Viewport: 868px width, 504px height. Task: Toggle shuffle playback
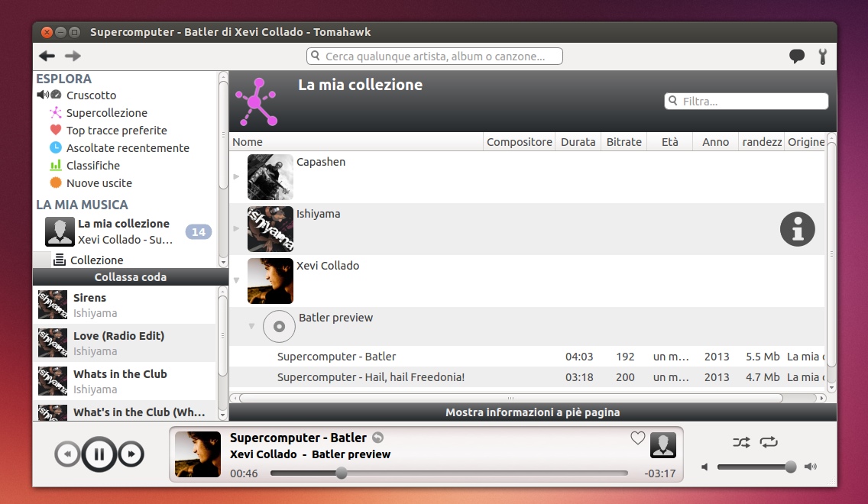coord(741,442)
